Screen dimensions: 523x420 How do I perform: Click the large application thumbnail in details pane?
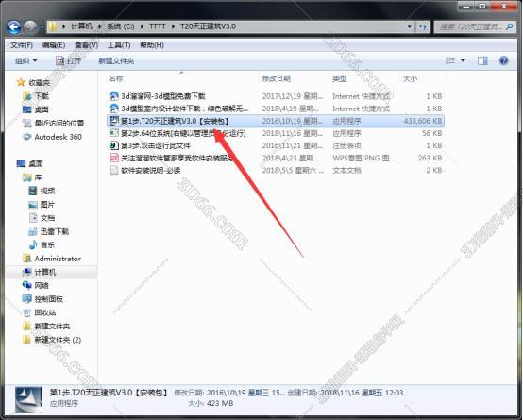click(28, 399)
